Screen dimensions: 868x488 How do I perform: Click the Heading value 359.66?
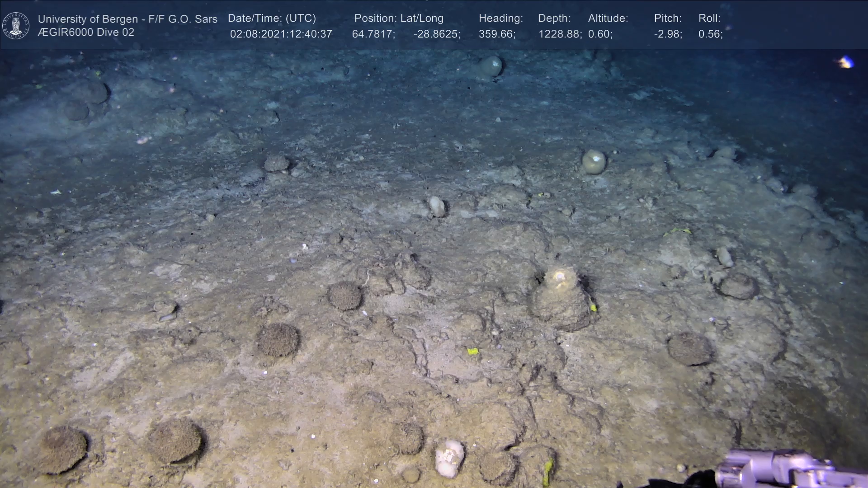(x=496, y=34)
